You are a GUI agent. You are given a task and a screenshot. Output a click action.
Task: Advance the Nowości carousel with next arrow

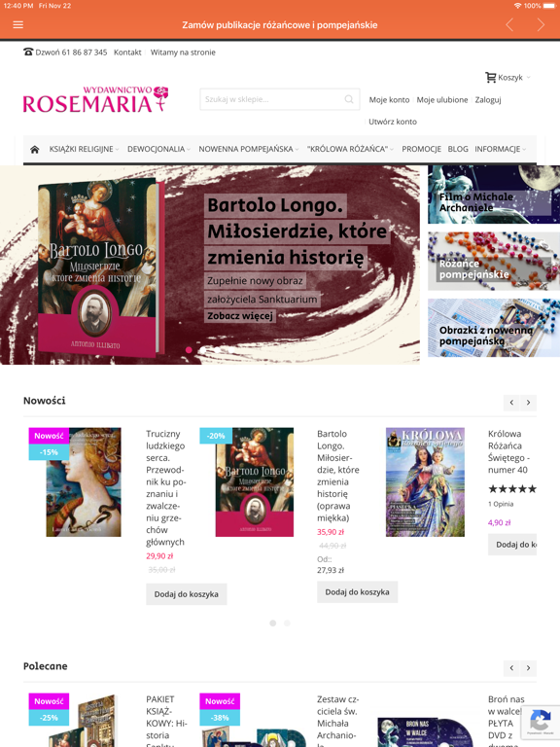pos(528,403)
